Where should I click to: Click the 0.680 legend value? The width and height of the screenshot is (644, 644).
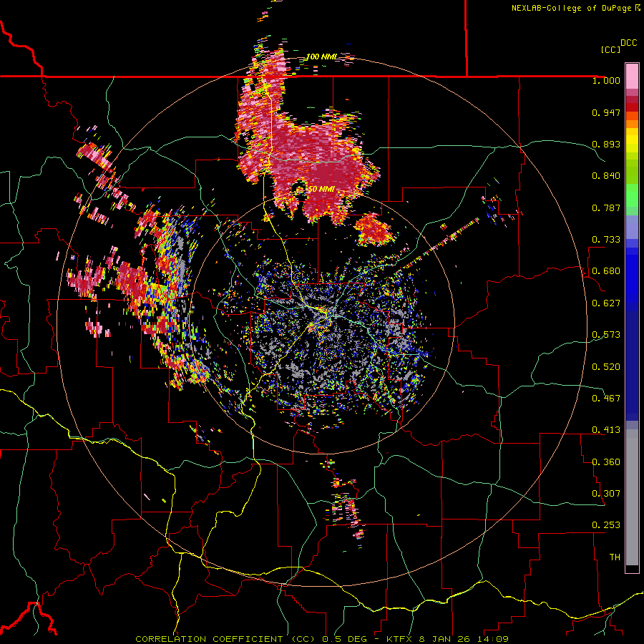pos(606,271)
